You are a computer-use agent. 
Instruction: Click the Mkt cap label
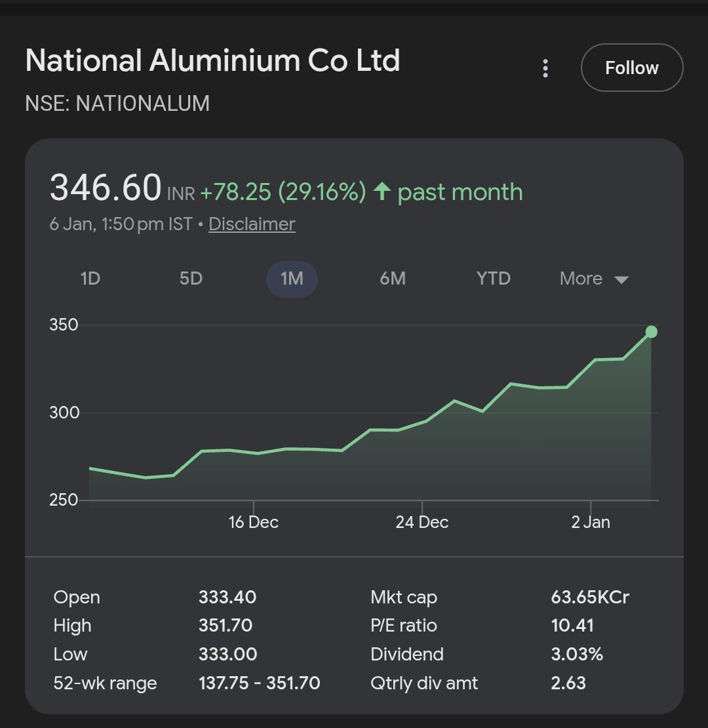pos(404,597)
